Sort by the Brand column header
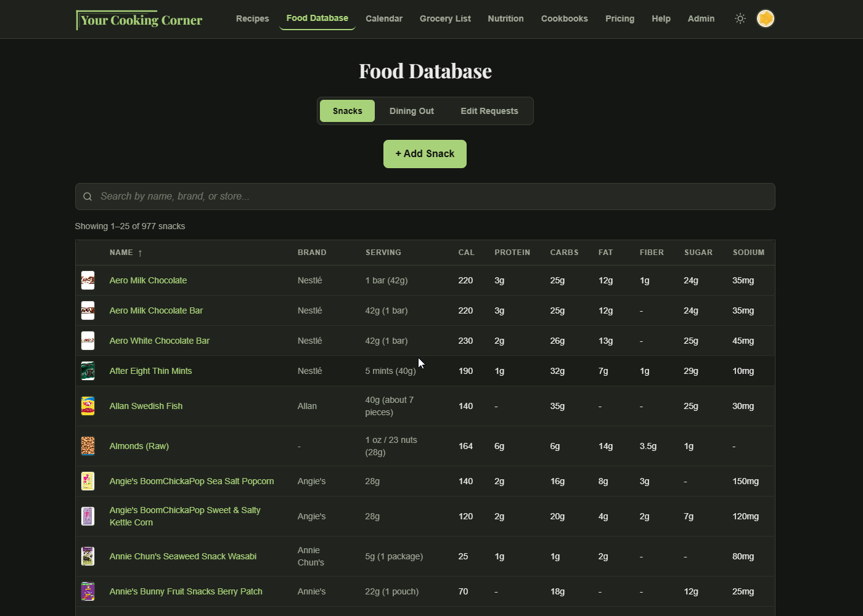The image size is (863, 616). [312, 253]
